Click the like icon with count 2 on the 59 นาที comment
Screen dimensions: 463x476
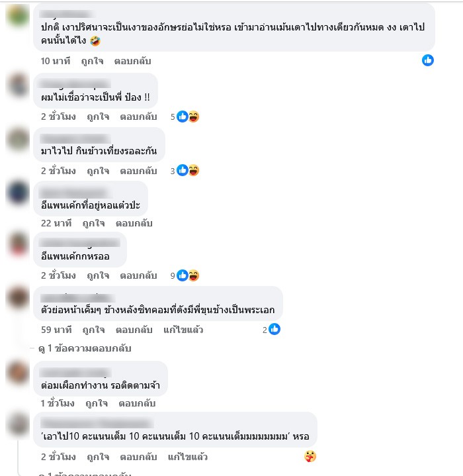[271, 330]
